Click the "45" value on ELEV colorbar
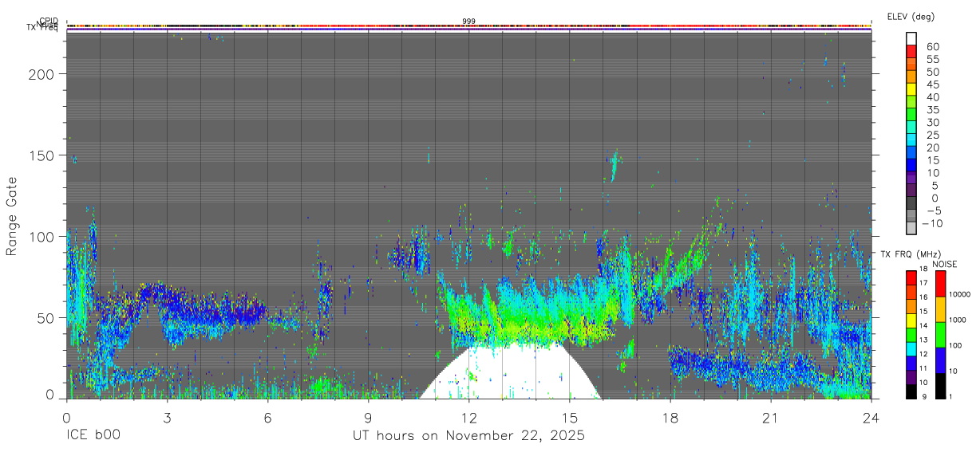 pos(933,85)
